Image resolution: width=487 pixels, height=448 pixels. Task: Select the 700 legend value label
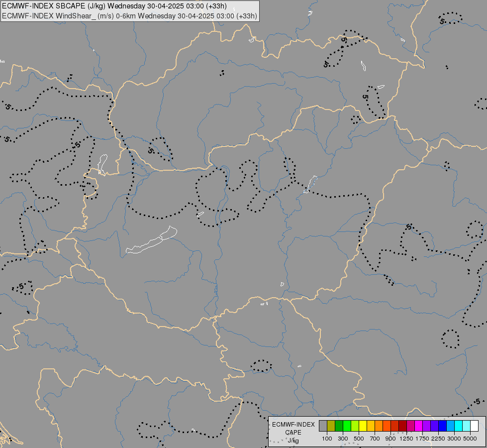(x=375, y=439)
